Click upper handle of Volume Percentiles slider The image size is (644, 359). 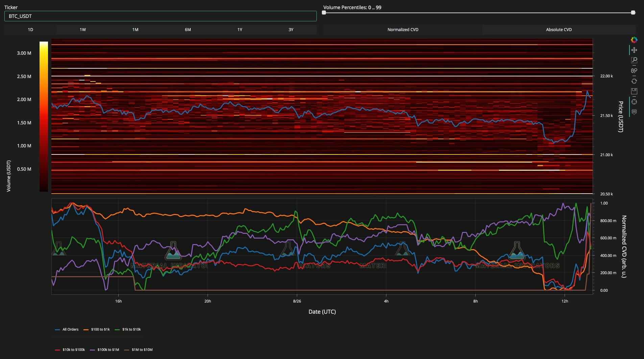(633, 13)
